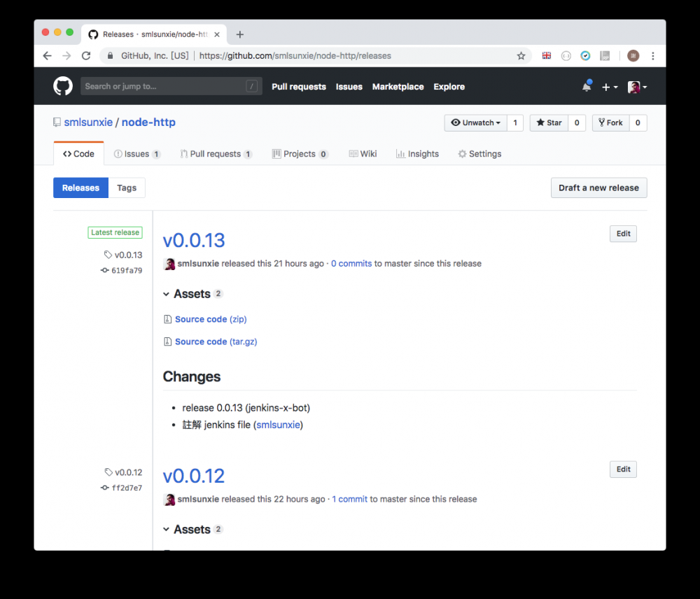
Task: Click Draft a new release
Action: click(598, 188)
